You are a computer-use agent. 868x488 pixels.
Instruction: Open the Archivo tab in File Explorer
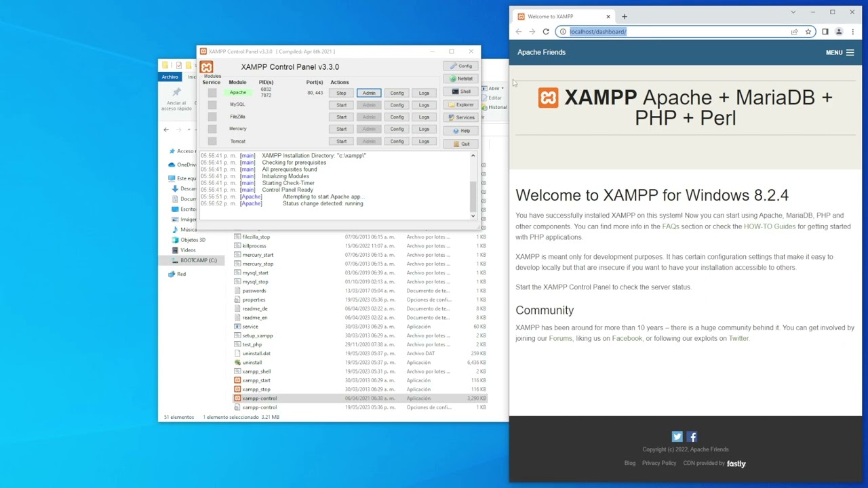click(170, 77)
